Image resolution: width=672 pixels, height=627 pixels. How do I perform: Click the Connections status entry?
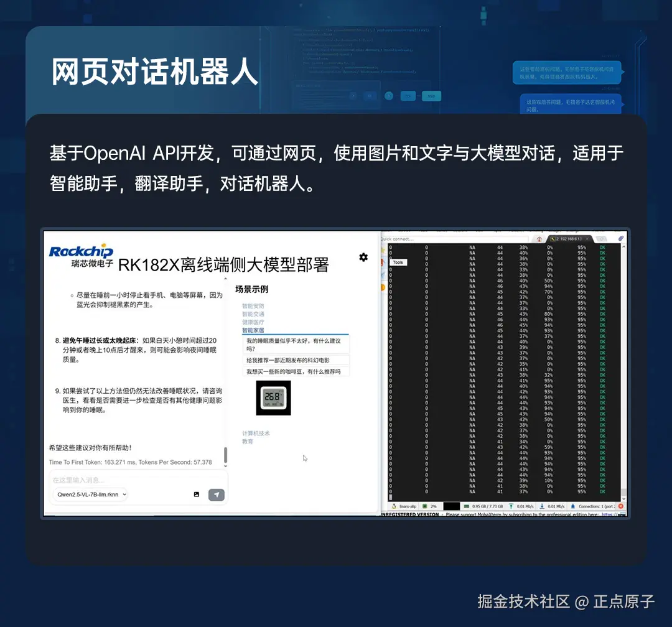593,506
